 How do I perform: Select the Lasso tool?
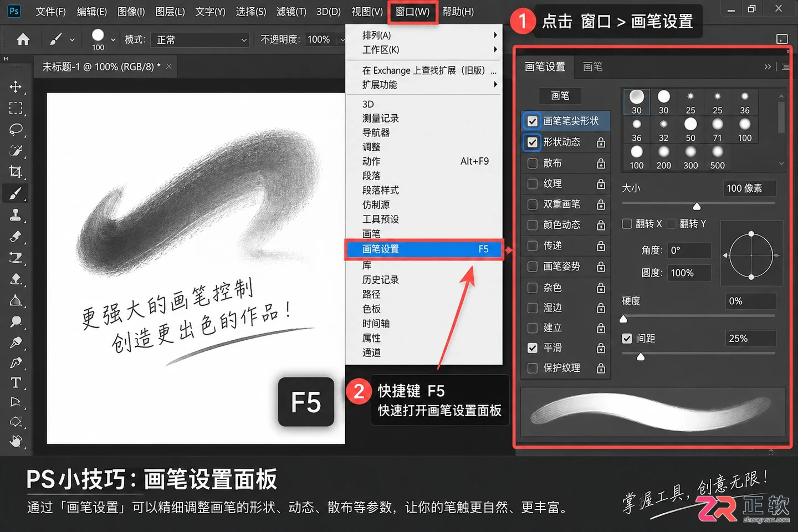pyautogui.click(x=16, y=129)
